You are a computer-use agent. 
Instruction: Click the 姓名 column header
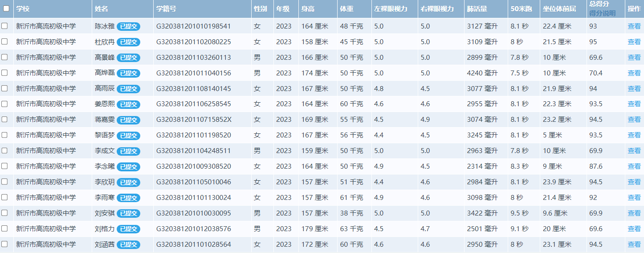(102, 9)
